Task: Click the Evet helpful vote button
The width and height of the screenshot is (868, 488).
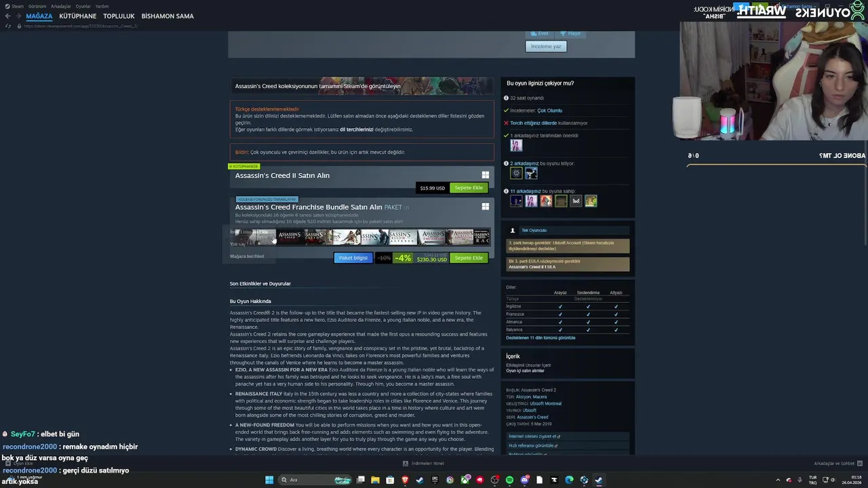Action: click(540, 33)
